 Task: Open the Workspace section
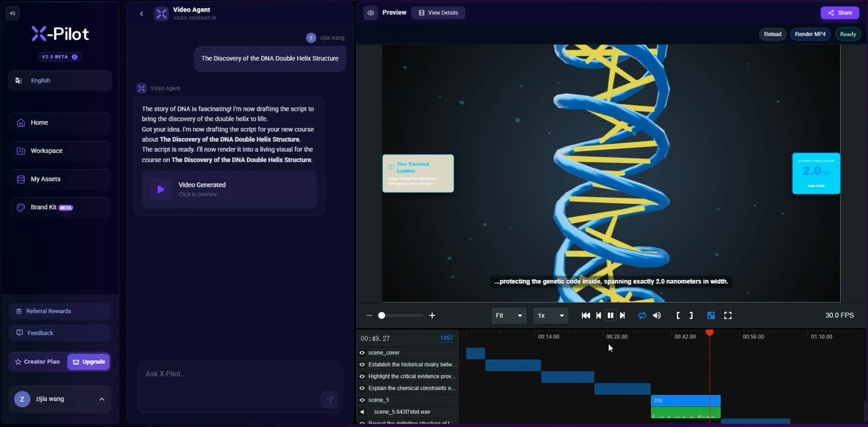[60, 151]
